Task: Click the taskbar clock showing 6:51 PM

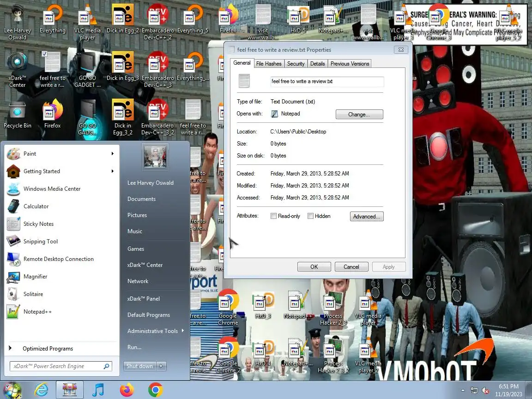Action: pos(508,390)
